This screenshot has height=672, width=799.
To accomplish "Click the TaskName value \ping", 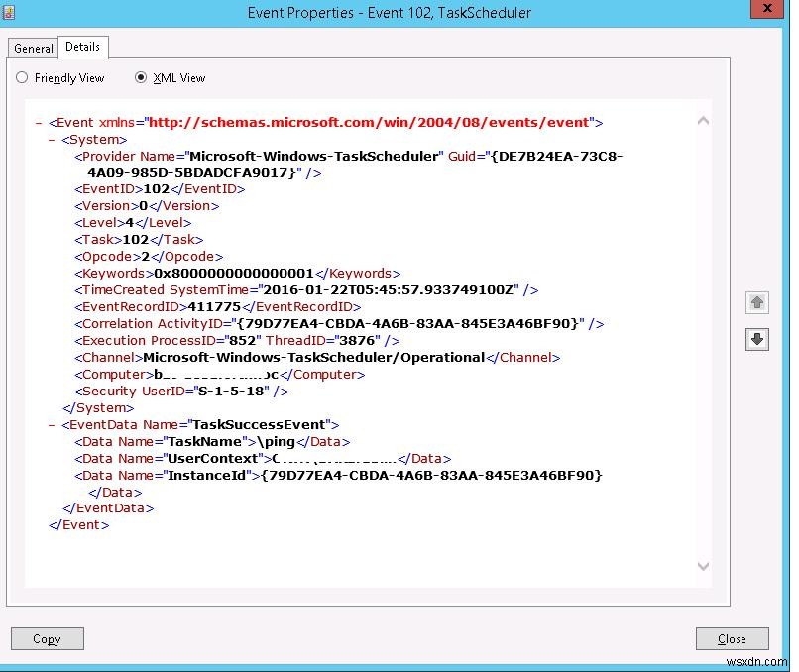I will (x=277, y=442).
